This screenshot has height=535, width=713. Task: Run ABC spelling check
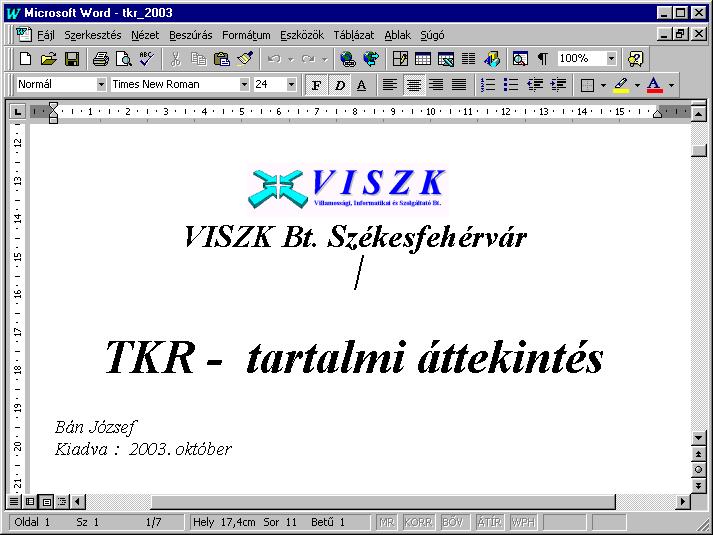coord(146,59)
